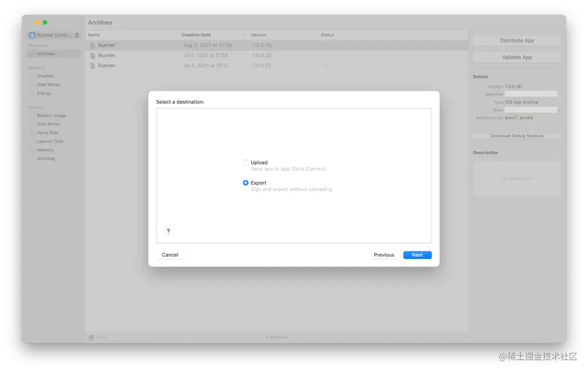Open Launch Time metrics
The width and height of the screenshot is (588, 372).
[50, 141]
